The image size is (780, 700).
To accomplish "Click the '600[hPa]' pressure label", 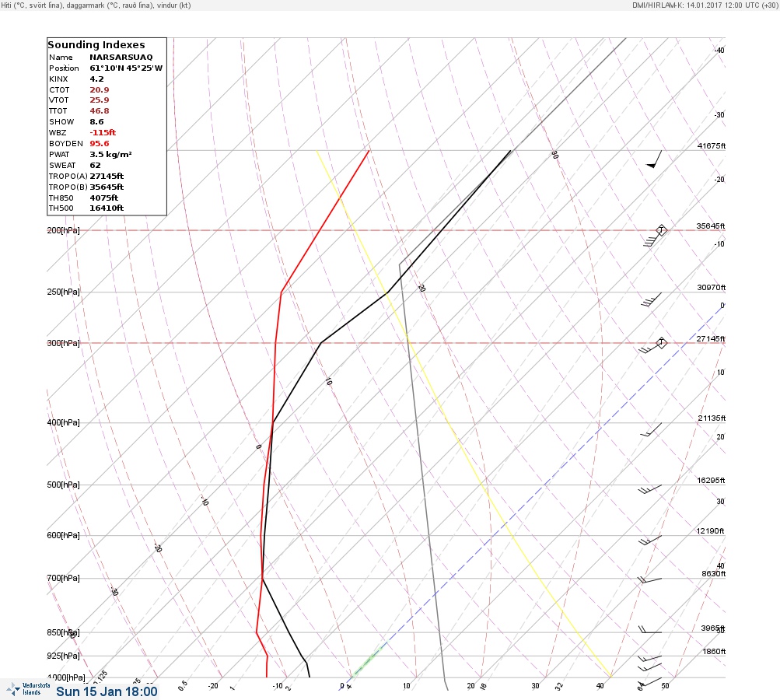I will [x=63, y=535].
